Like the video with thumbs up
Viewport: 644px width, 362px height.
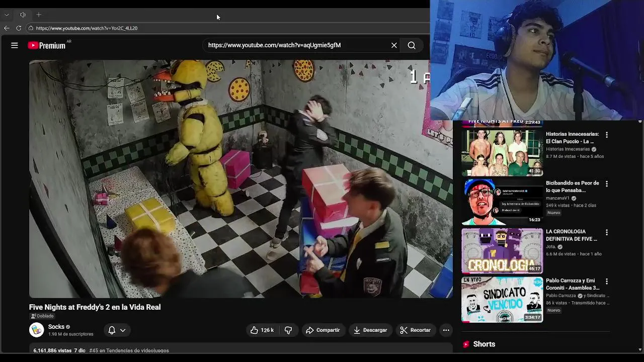coord(262,330)
